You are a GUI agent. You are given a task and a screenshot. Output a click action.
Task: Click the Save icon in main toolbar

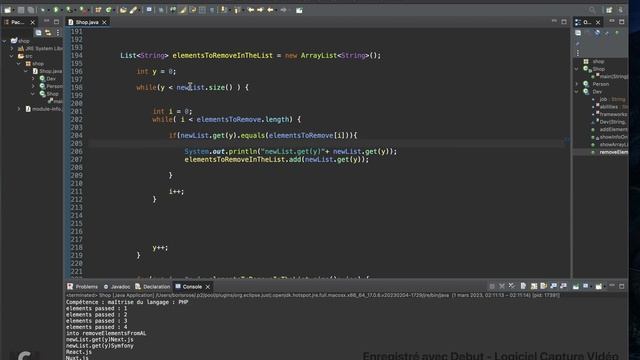pos(21,10)
